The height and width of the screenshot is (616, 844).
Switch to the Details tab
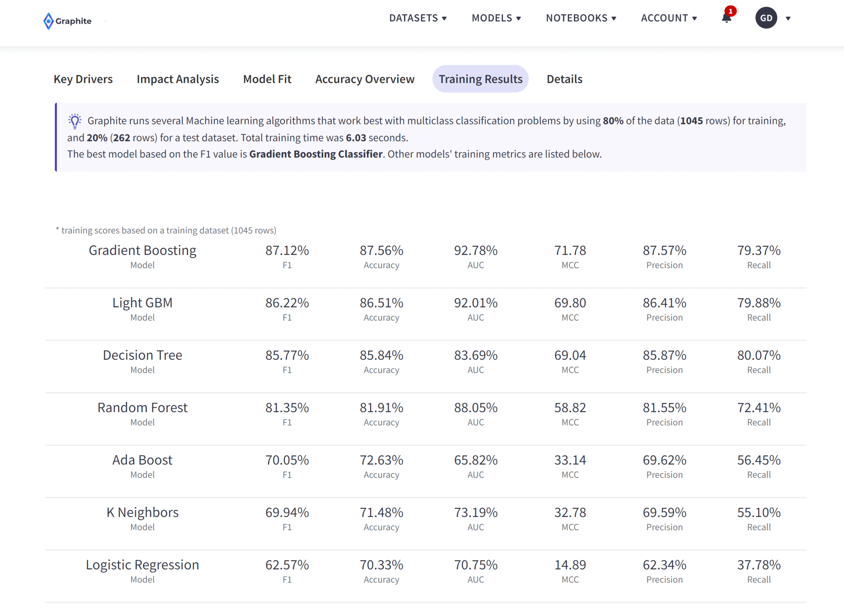point(564,79)
